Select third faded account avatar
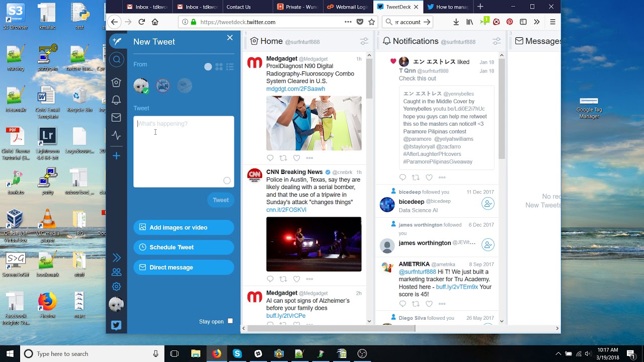The height and width of the screenshot is (362, 644). click(x=185, y=85)
